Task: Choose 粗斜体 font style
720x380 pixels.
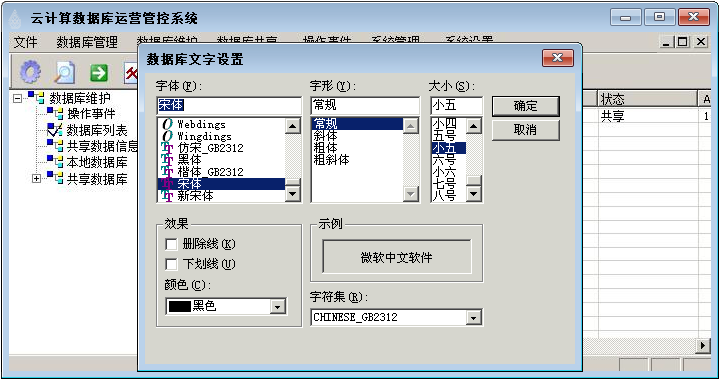Action: [357, 160]
